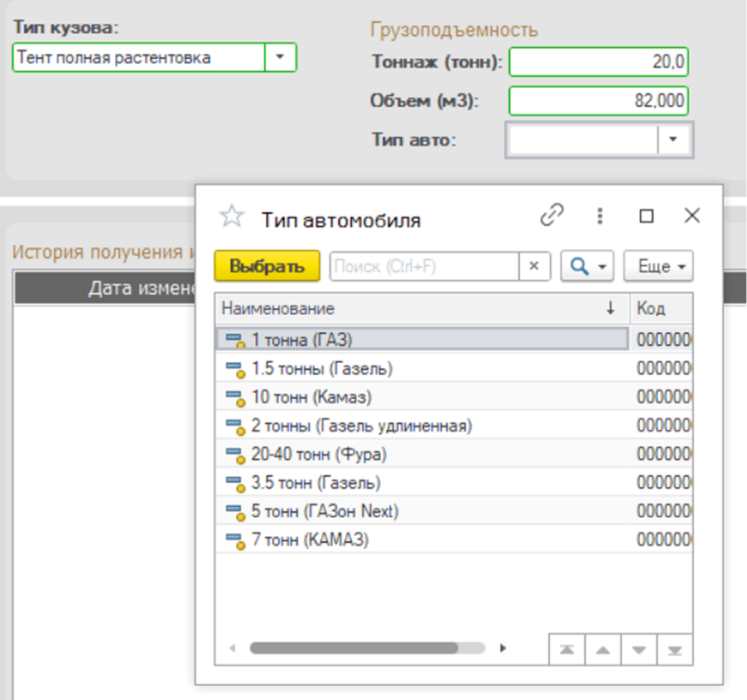747x700 pixels.
Task: Clear the search field with the x button
Action: coord(534,266)
